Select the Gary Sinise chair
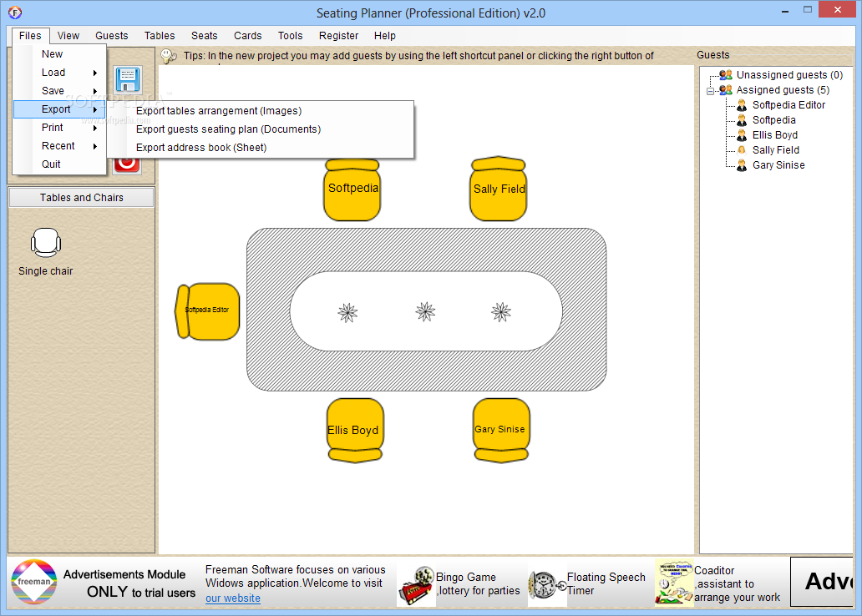Image resolution: width=862 pixels, height=616 pixels. coord(501,430)
